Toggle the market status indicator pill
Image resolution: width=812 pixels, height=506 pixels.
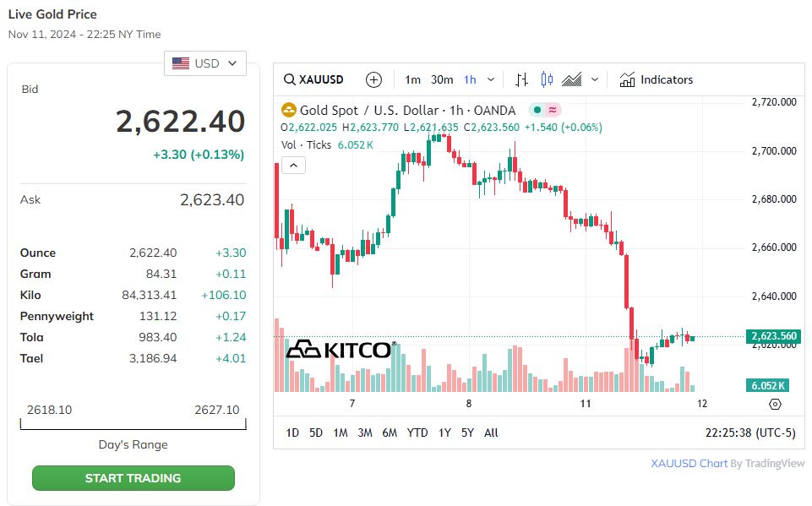pyautogui.click(x=545, y=110)
